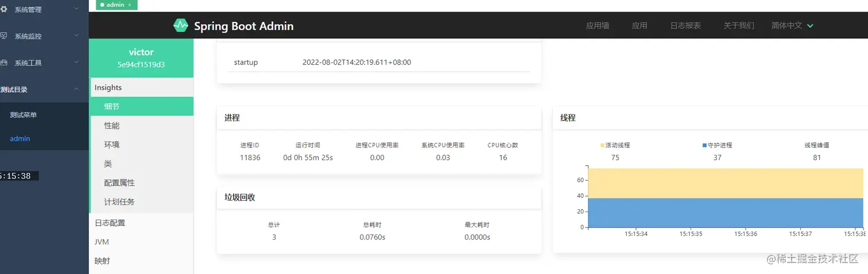Viewport: 868px width, 274px height.
Task: Open 应用 in the top navigation
Action: click(x=640, y=25)
